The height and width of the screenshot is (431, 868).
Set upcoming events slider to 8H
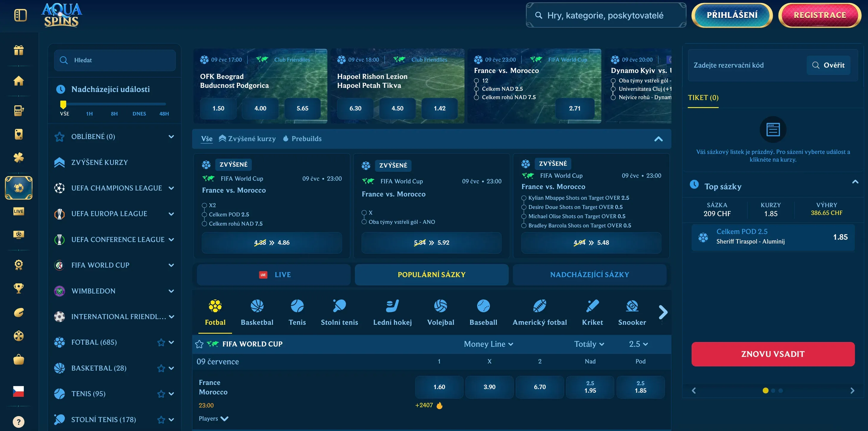coord(114,114)
